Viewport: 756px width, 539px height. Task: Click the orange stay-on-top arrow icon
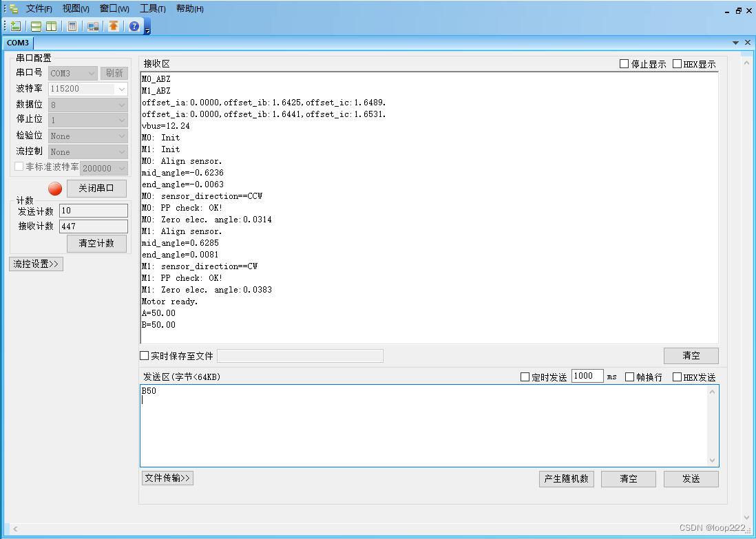[114, 26]
